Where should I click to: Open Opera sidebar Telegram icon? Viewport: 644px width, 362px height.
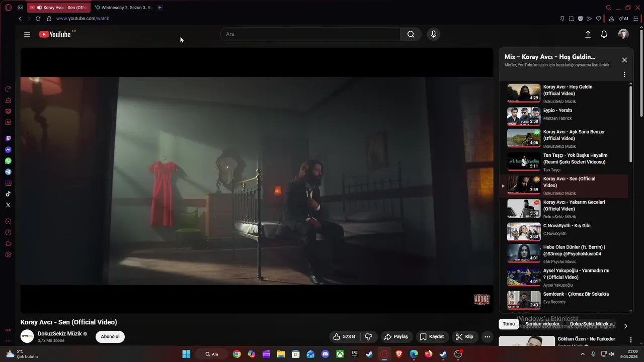8,172
